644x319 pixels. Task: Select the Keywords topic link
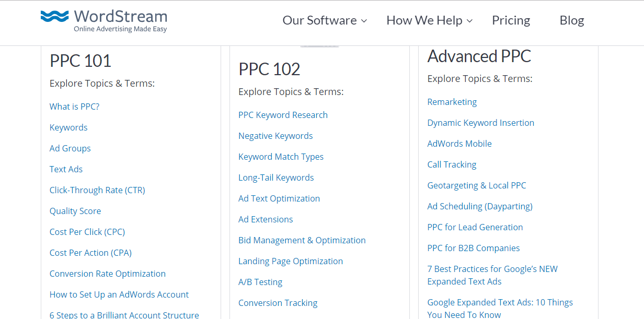(68, 127)
